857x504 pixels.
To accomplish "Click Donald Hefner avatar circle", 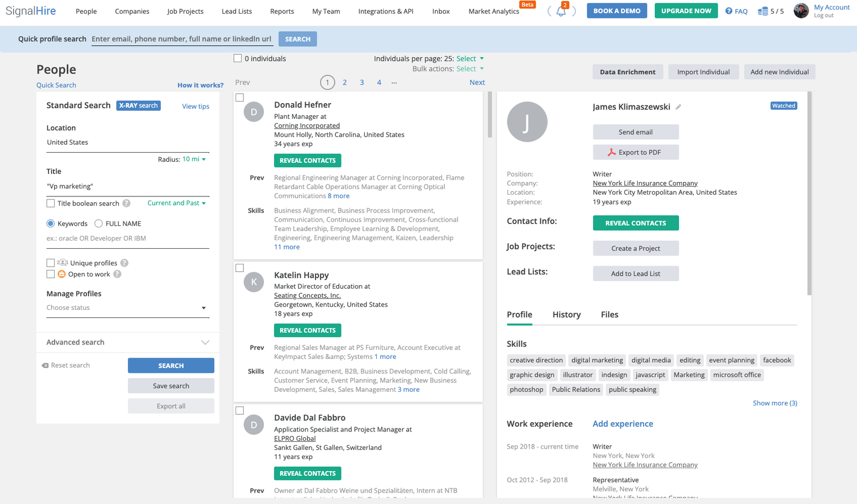I will [254, 112].
